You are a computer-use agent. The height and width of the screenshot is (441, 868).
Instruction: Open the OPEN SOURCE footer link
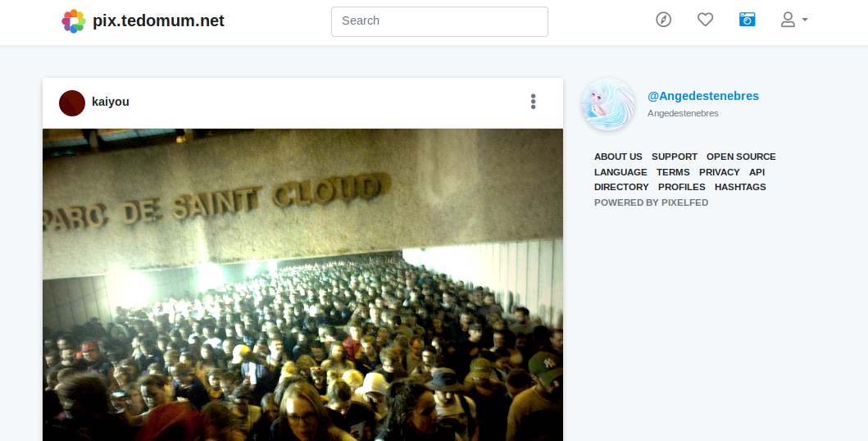point(741,157)
